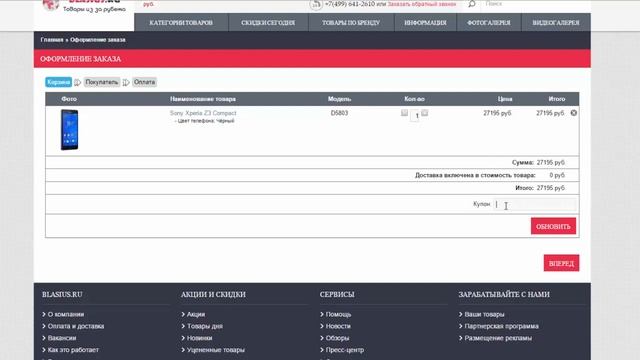Select the Оплата checkout step
The width and height of the screenshot is (640, 360).
coord(144,82)
